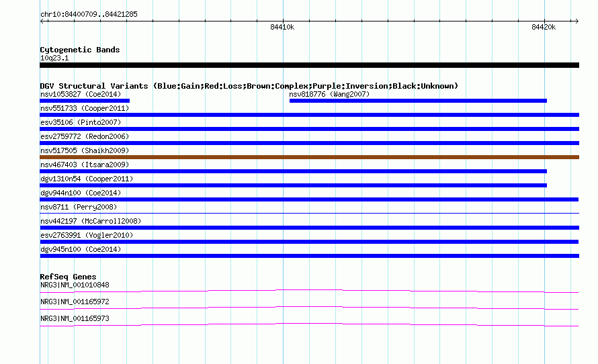Open variant nsv8711 (Perry2008) label

coord(79,207)
